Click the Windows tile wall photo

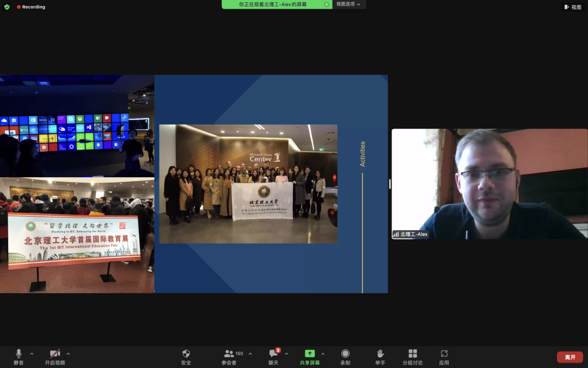77,126
